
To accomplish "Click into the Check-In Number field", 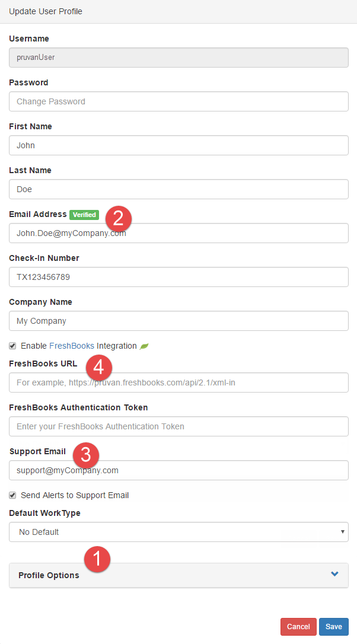I will point(178,277).
